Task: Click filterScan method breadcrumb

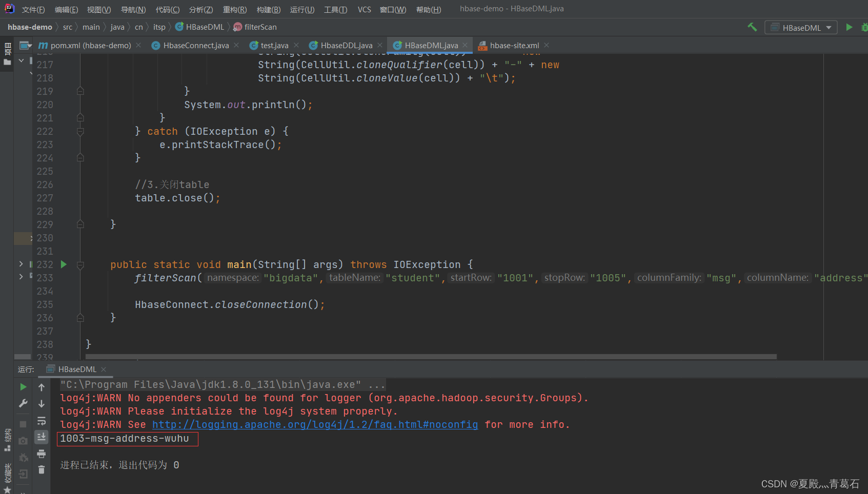Action: [255, 27]
